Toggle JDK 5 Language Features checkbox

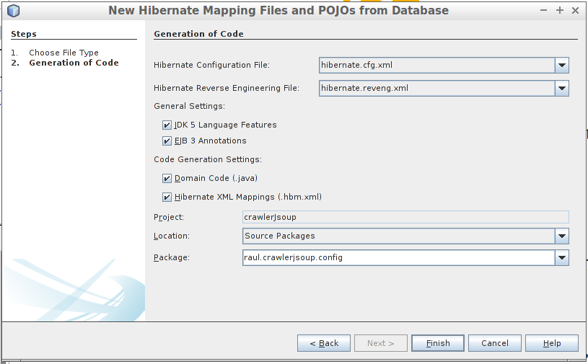pos(167,125)
